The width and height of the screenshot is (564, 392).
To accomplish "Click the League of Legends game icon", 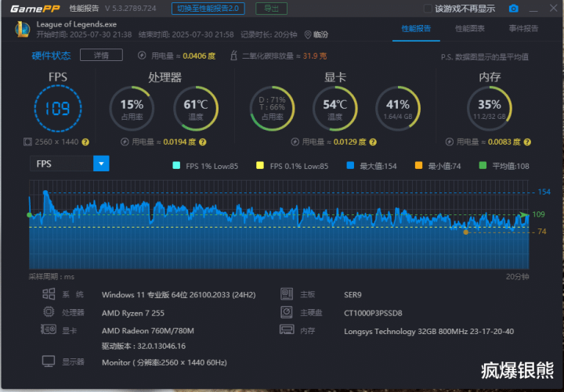I will pos(22,29).
